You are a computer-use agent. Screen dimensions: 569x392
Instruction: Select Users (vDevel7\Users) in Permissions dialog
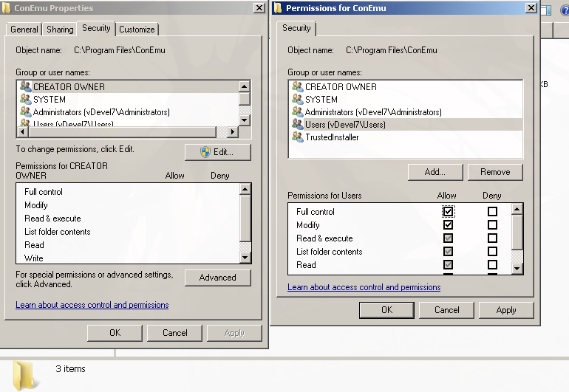[x=406, y=124]
